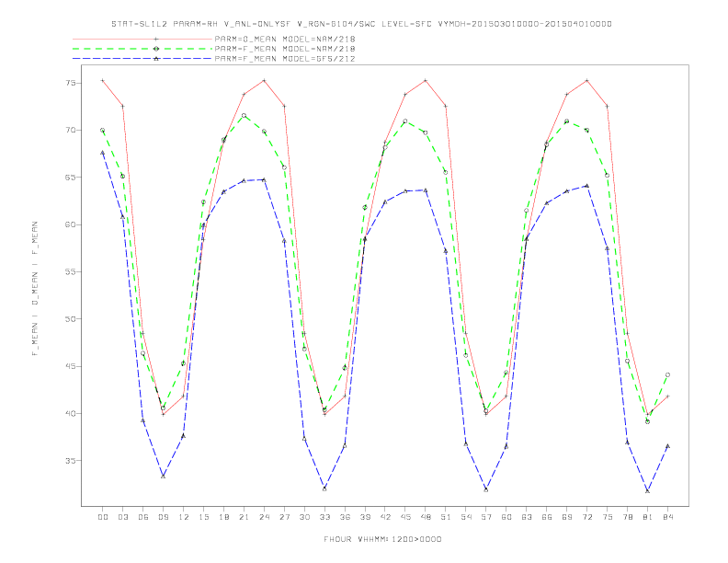Screen dimensions: 728x563
Task: Click the x-axis label FHOUR VHHMM
Action: click(x=382, y=539)
